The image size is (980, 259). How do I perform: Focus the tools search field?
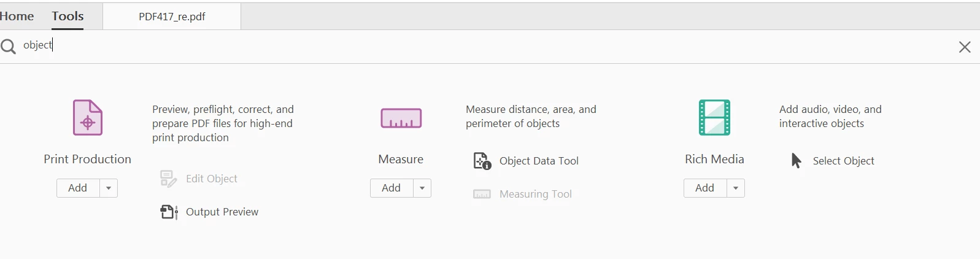[x=430, y=45]
